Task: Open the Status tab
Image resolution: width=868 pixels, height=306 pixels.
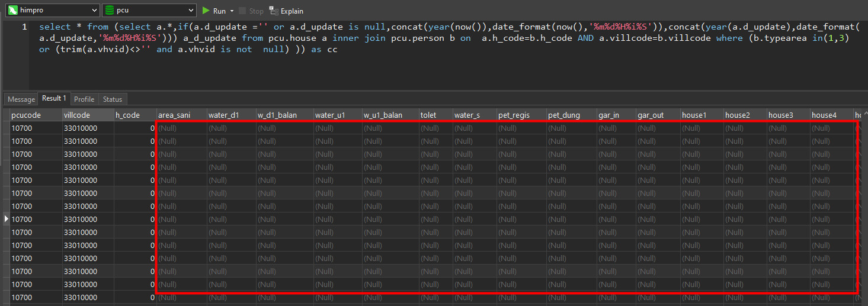Action: [113, 99]
